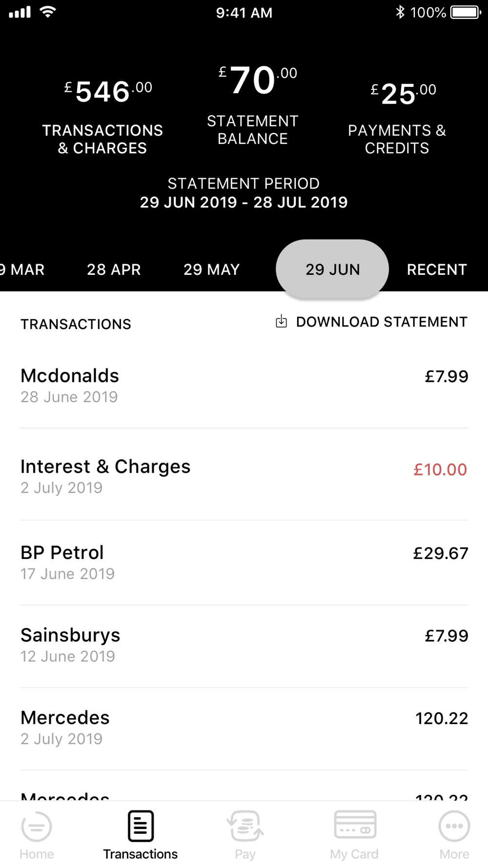Screen dimensions: 488x868
Task: Tap the More ellipsis icon
Action: (x=454, y=826)
